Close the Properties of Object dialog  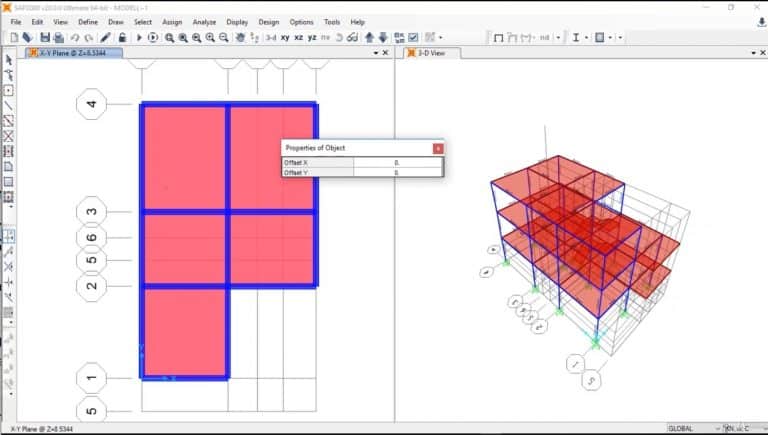437,148
